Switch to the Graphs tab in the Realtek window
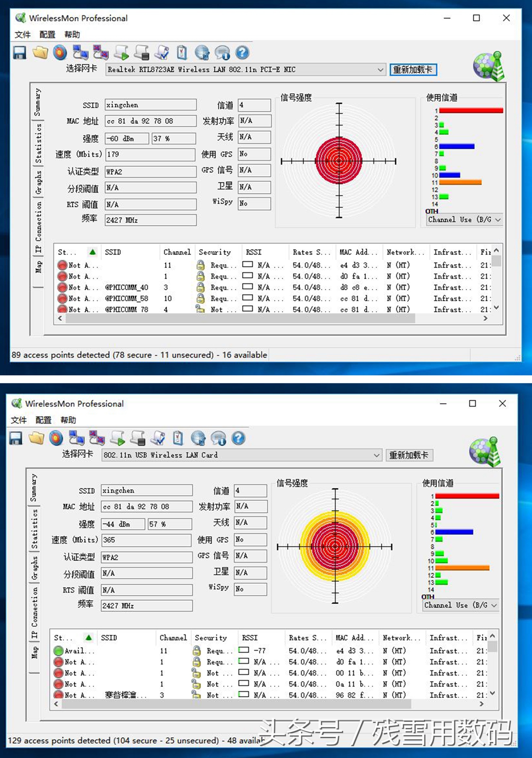The image size is (532, 758). (x=38, y=182)
